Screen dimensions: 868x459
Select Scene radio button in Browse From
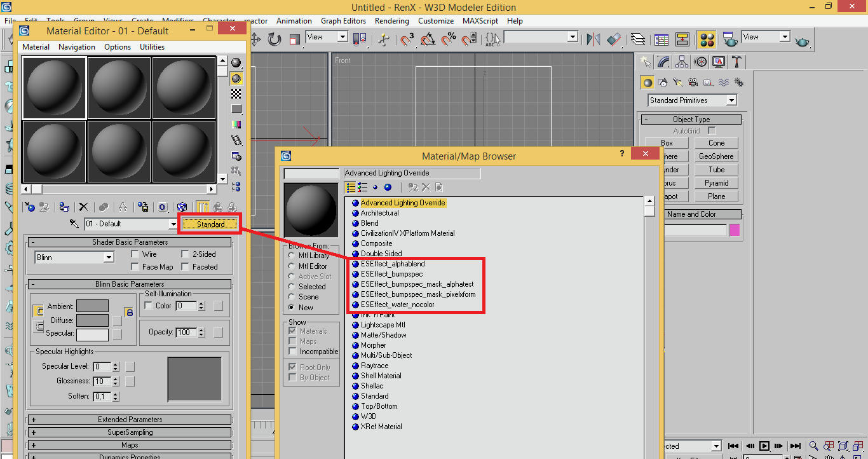[x=291, y=297]
